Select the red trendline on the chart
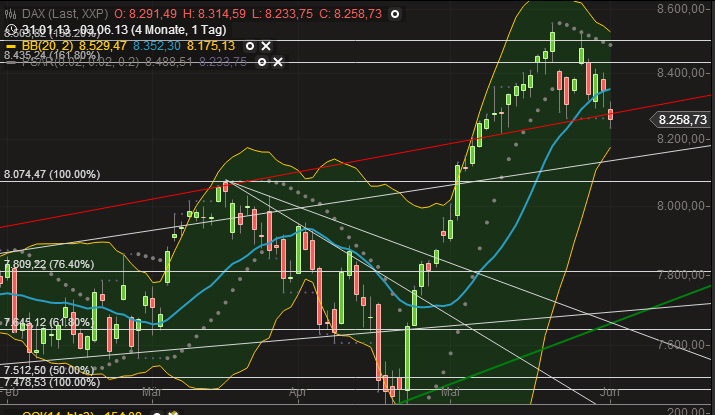This screenshot has width=715, height=415. tap(356, 161)
